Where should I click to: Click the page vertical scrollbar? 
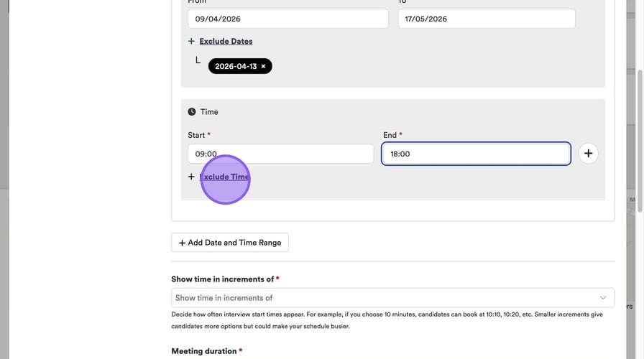[640, 144]
